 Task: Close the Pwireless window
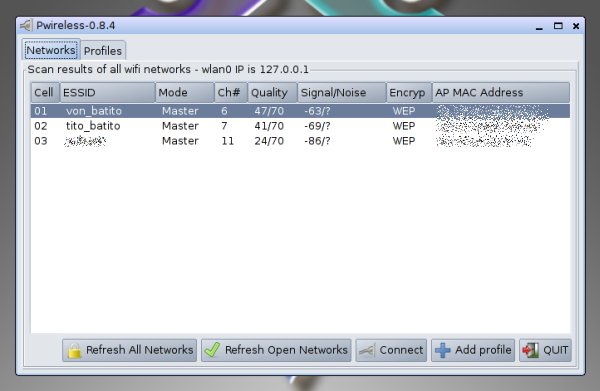click(x=576, y=26)
